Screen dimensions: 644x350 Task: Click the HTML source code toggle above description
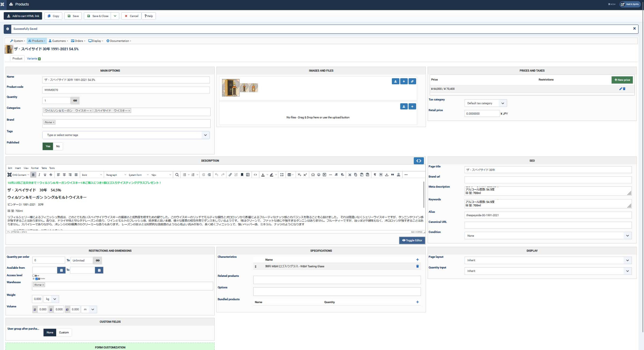[x=419, y=161]
